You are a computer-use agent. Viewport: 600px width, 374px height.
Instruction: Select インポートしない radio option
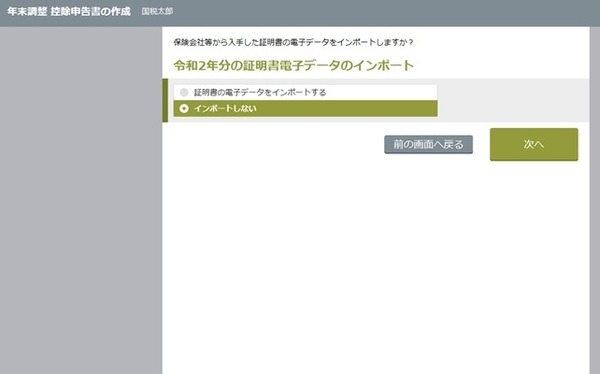coord(305,108)
